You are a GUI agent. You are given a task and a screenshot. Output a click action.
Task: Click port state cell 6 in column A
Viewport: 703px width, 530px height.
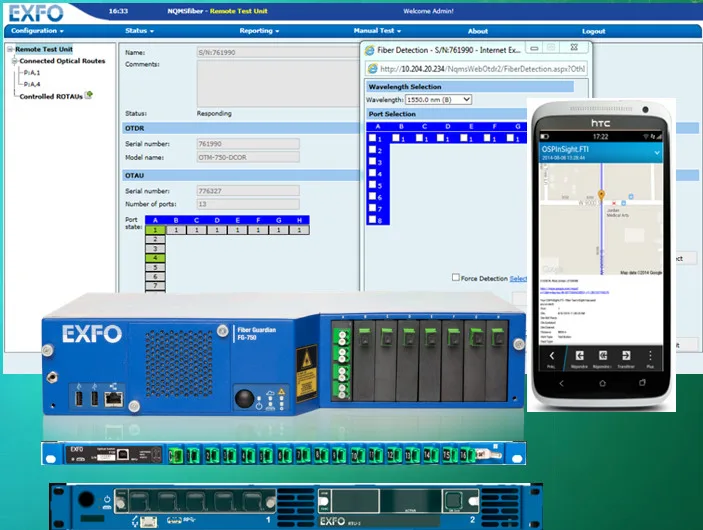[155, 277]
